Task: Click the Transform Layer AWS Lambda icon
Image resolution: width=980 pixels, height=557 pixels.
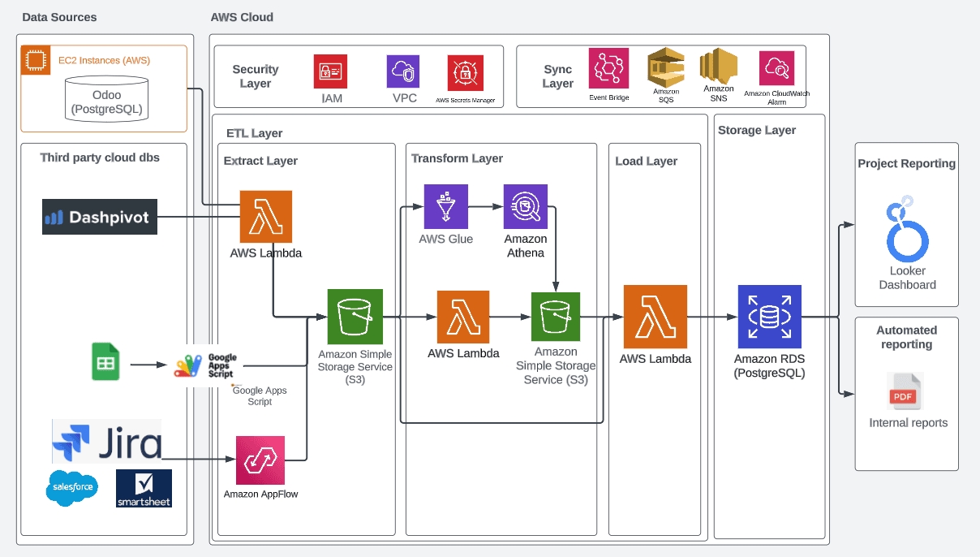Action: (463, 317)
